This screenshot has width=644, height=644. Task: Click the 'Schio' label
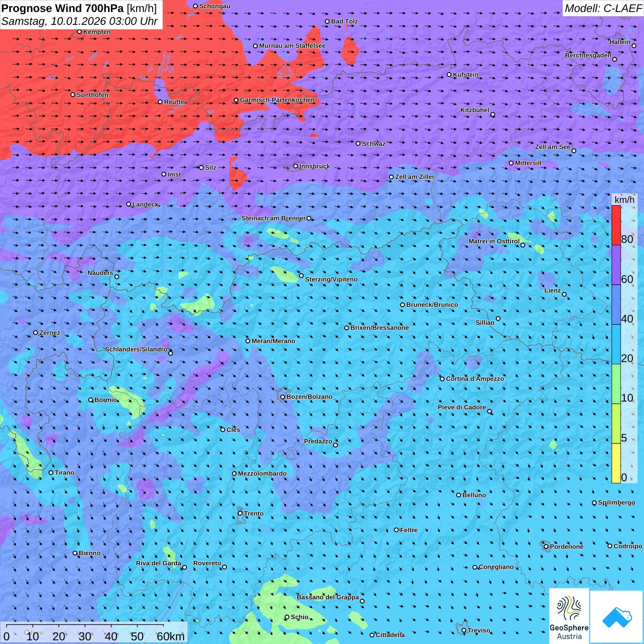pos(299,617)
